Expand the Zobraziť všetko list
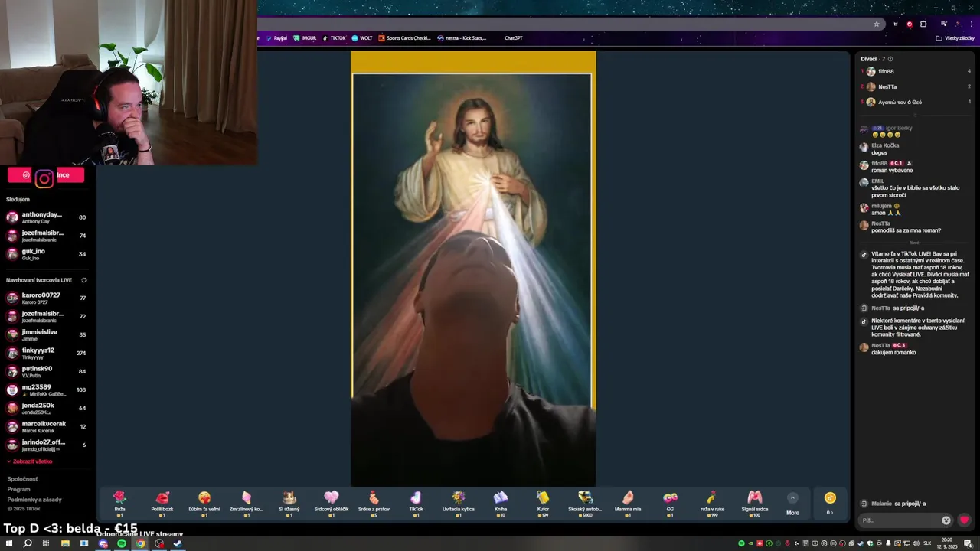This screenshot has width=980, height=551. (31, 461)
